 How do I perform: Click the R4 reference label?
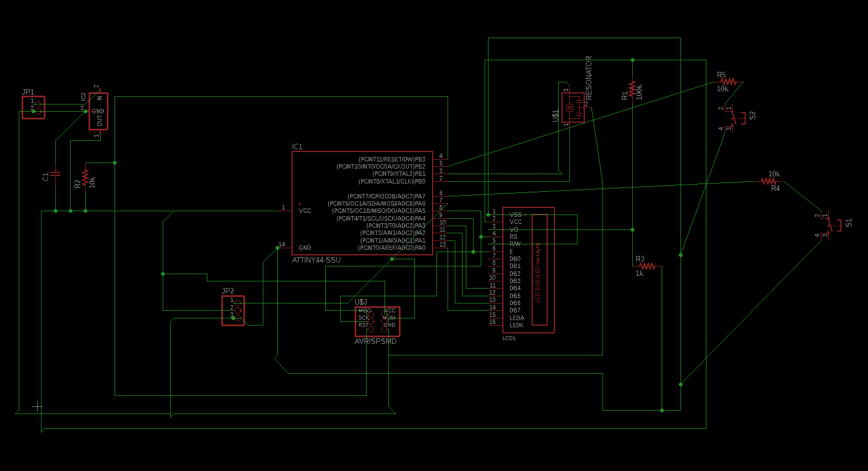coord(776,188)
